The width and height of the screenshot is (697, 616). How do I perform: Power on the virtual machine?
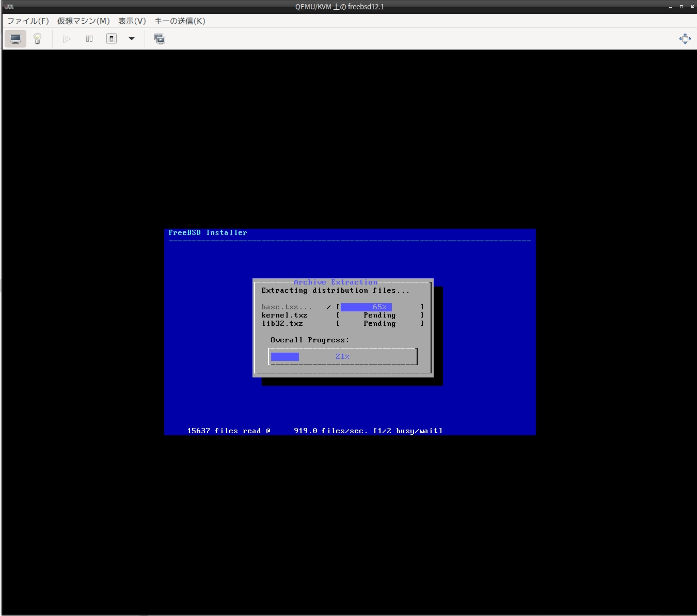67,39
